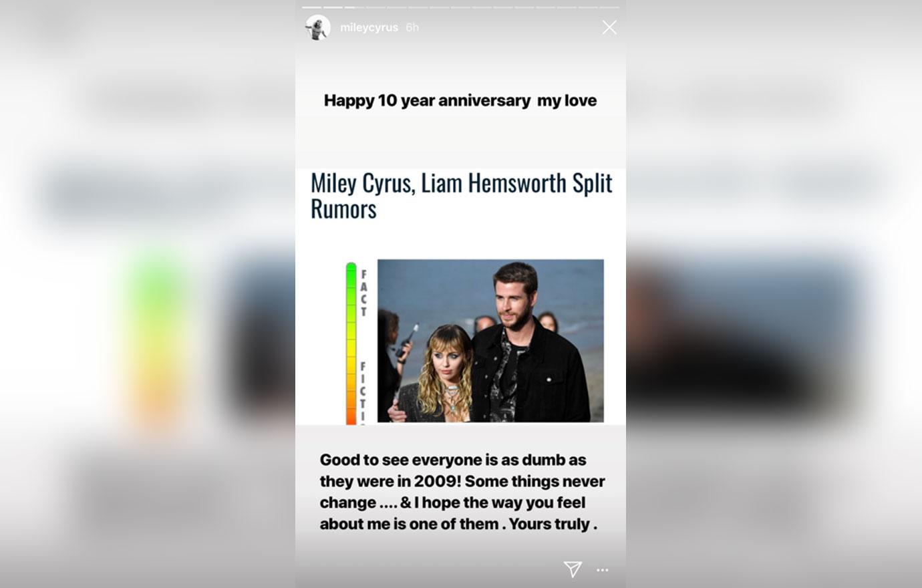The width and height of the screenshot is (922, 588).
Task: Jump to the last story progress segment
Action: tap(609, 7)
